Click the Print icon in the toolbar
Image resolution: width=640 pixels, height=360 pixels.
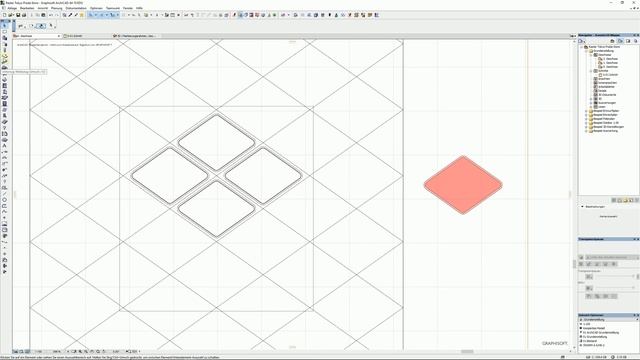[x=24, y=15]
